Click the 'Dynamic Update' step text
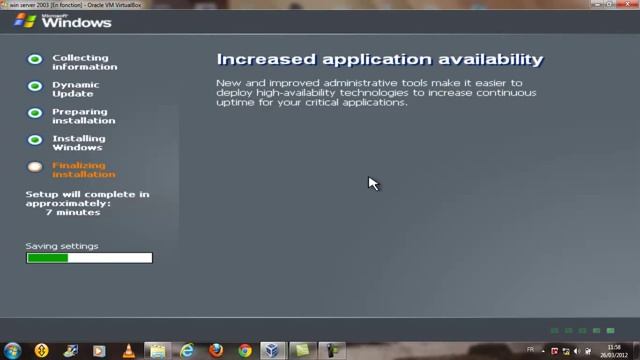 76,89
